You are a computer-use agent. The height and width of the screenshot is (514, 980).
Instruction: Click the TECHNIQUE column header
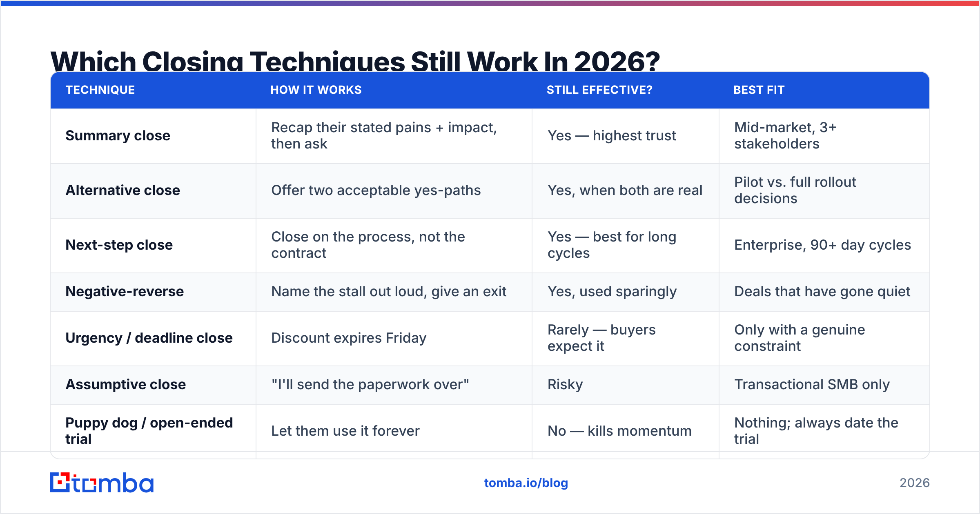[x=100, y=90]
